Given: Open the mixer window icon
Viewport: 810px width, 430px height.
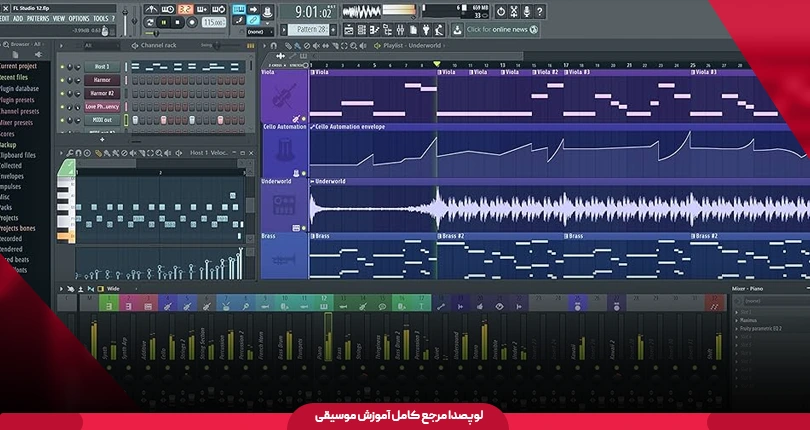Looking at the screenshot, I should 400,30.
